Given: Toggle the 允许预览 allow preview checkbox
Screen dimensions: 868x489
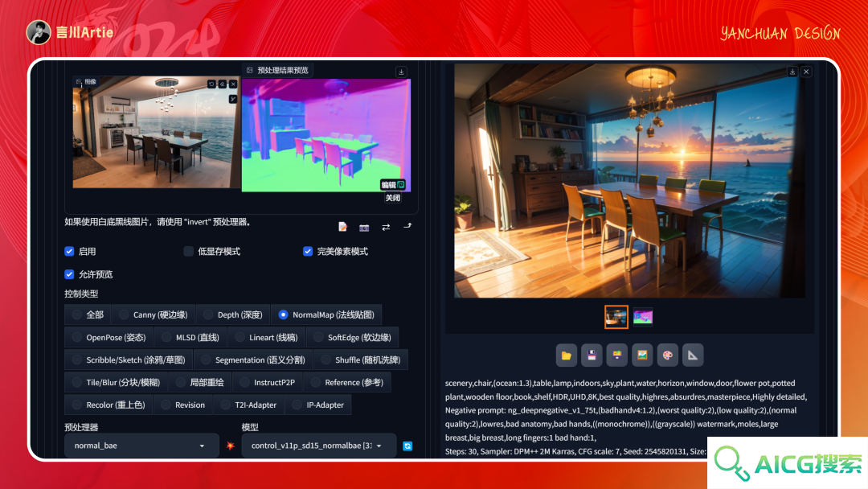Looking at the screenshot, I should (69, 274).
